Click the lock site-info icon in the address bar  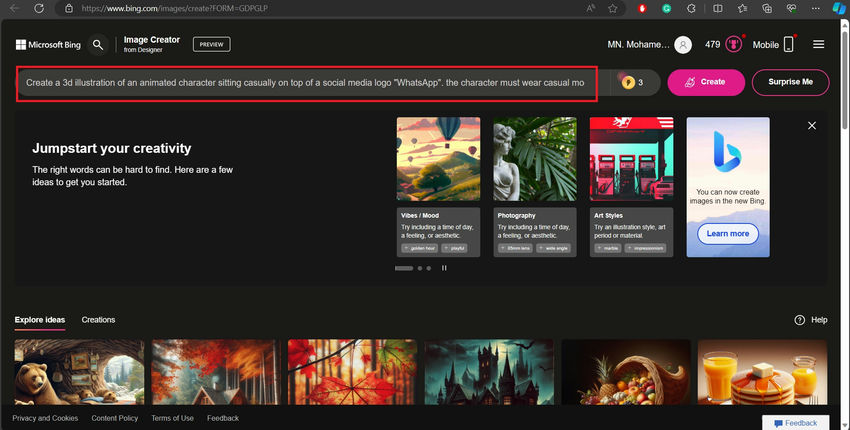[x=68, y=8]
